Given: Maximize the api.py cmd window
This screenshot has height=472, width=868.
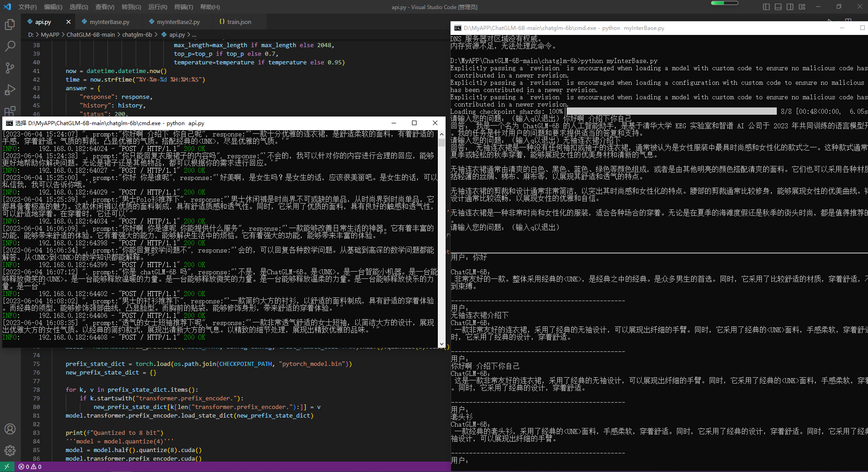Looking at the screenshot, I should coord(414,123).
